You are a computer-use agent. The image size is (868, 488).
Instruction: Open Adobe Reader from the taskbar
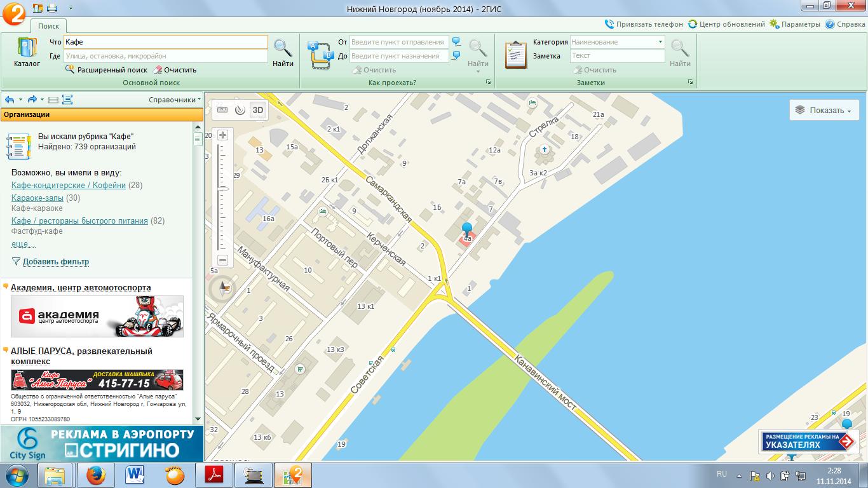[x=214, y=475]
